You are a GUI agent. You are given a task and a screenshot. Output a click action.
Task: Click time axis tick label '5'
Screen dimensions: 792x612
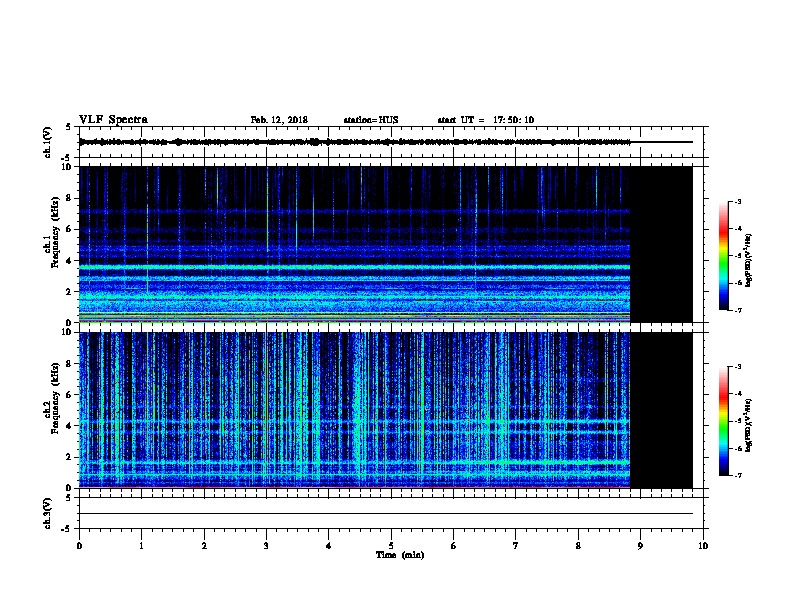[x=391, y=545]
